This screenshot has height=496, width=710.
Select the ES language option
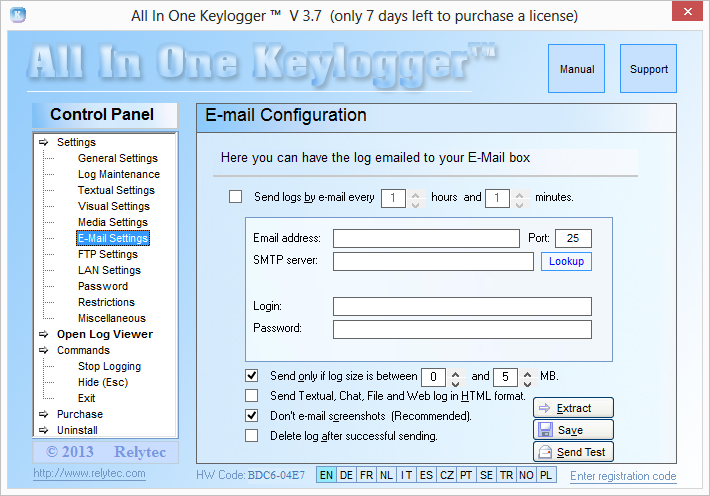(x=427, y=476)
